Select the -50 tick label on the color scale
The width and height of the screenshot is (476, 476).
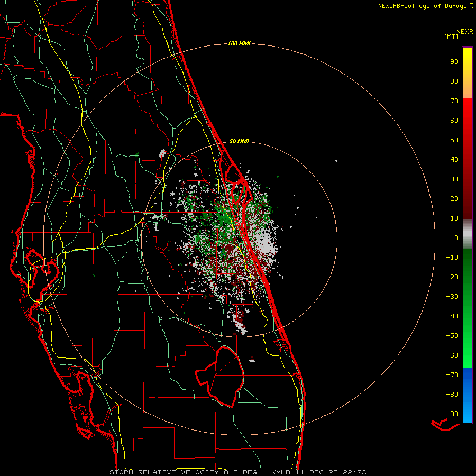click(x=452, y=336)
